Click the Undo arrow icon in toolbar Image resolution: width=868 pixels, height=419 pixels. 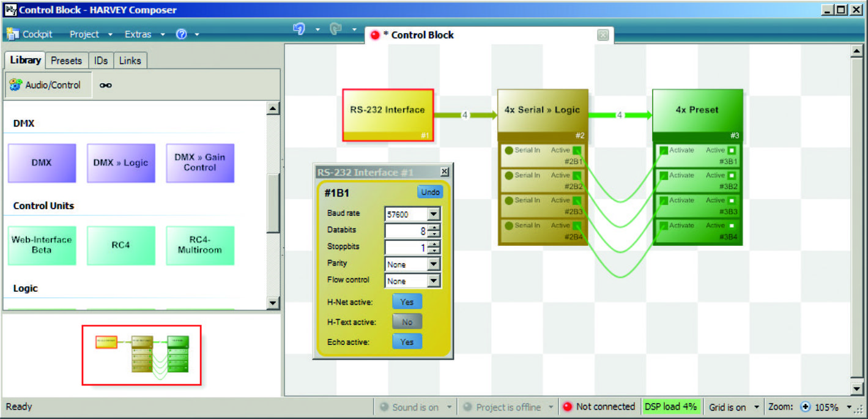(299, 29)
